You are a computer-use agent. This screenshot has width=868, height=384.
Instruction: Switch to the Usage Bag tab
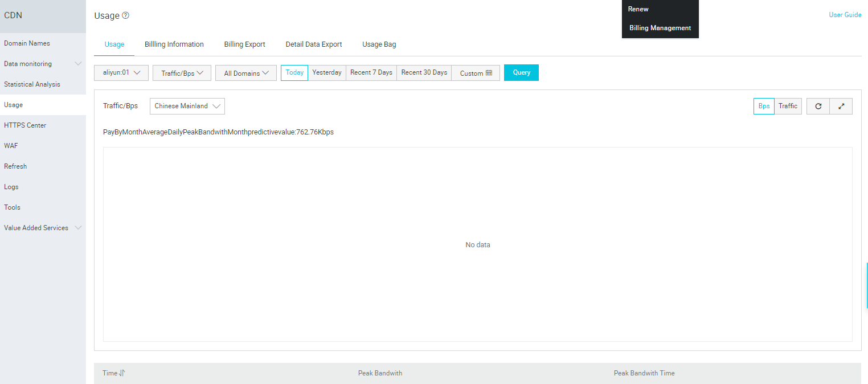pos(379,44)
